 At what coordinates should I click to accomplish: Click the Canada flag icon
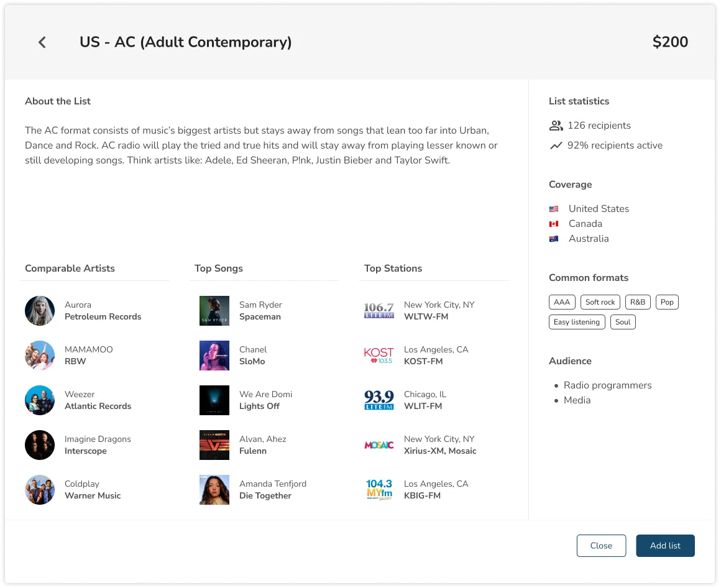click(554, 223)
